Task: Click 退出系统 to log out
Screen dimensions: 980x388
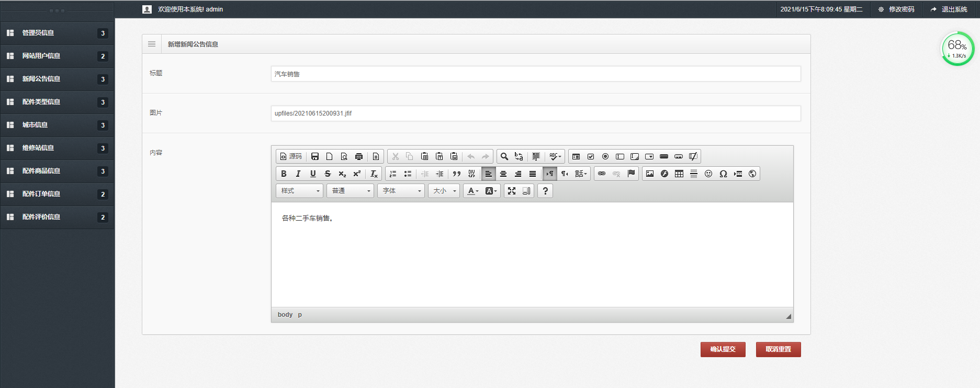Action: tap(949, 9)
